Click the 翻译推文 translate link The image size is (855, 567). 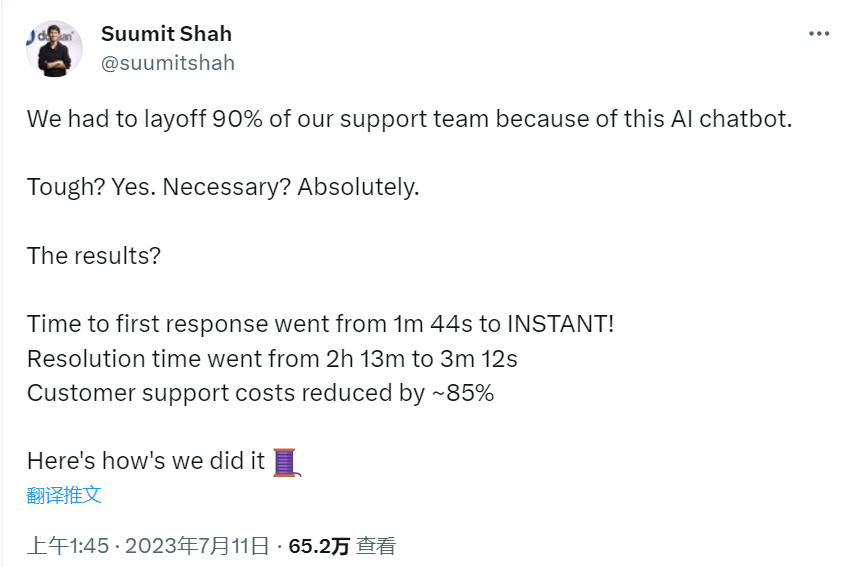[x=64, y=494]
